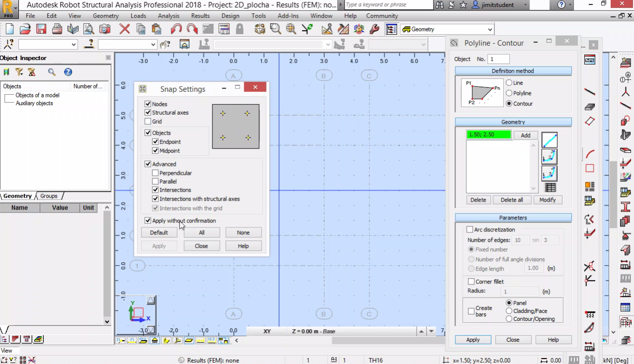Viewport: 634px width, 364px height.
Task: Click the Default button in Snap Settings
Action: (159, 232)
